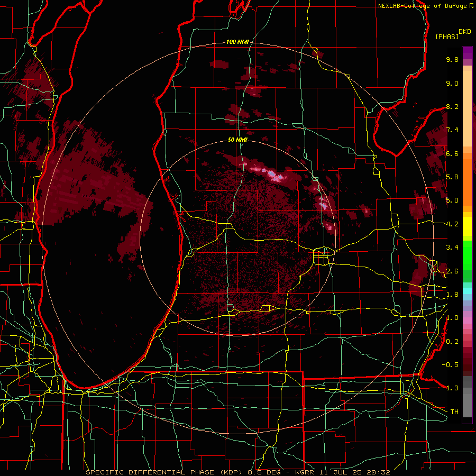Screen dimensions: 476x476
Task: Click the [PHAS] label above color scale
Action: tap(447, 37)
